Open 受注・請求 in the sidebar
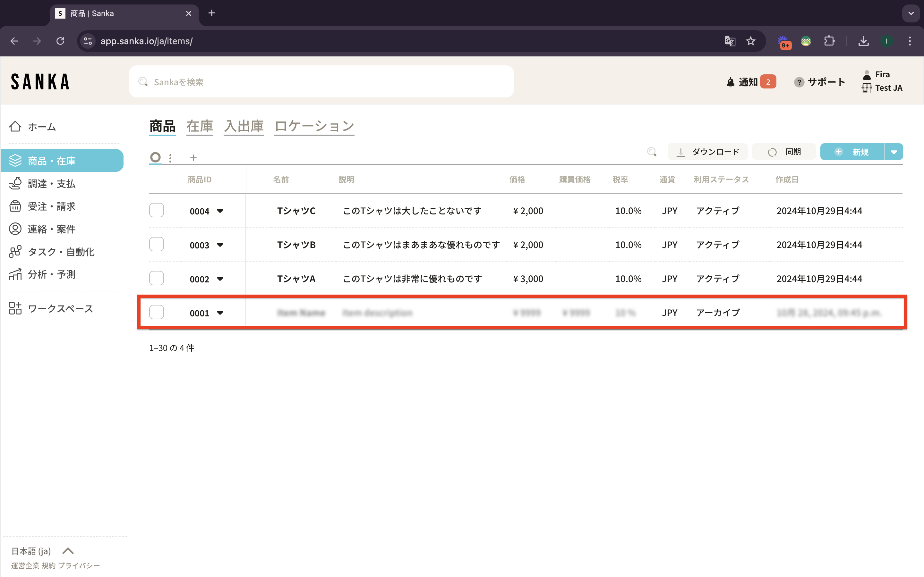This screenshot has width=924, height=577. click(x=52, y=206)
